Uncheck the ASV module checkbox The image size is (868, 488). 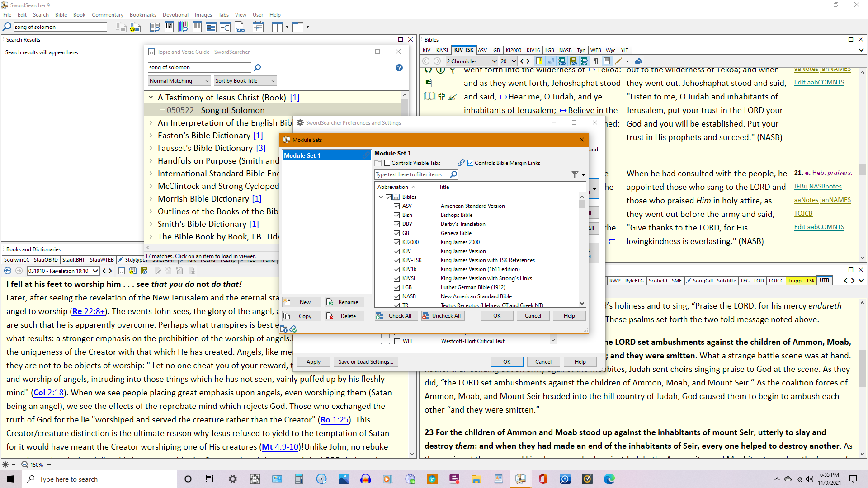(396, 206)
